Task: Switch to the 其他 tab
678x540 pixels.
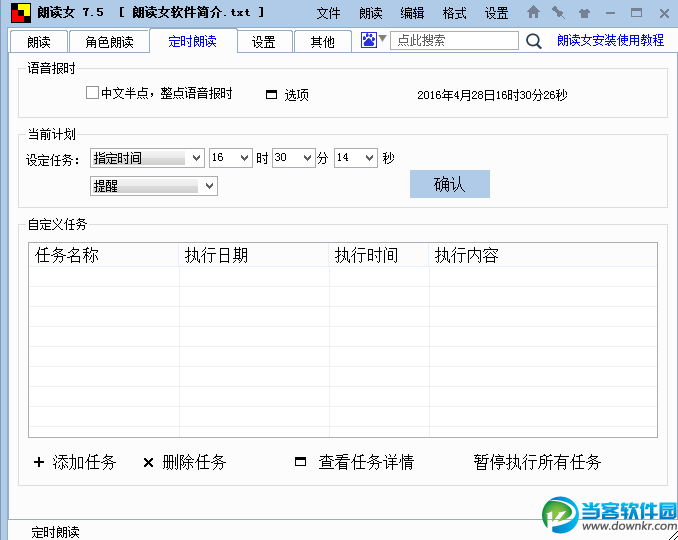Action: [323, 42]
